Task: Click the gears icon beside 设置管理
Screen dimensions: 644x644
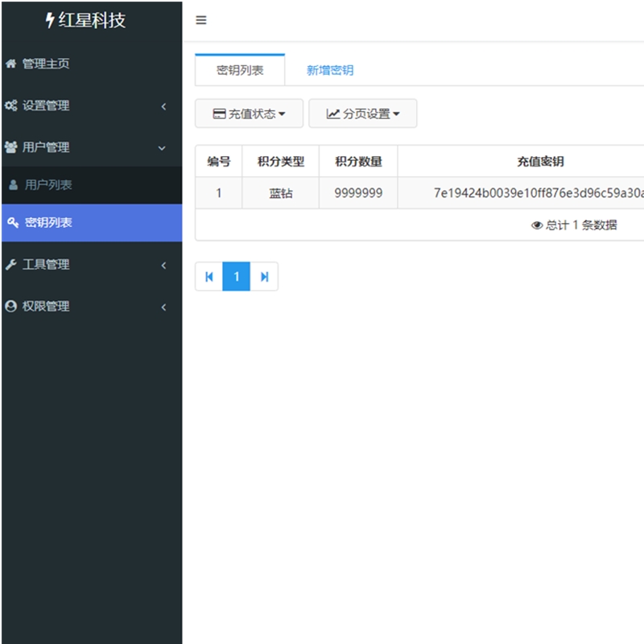Action: 11,105
